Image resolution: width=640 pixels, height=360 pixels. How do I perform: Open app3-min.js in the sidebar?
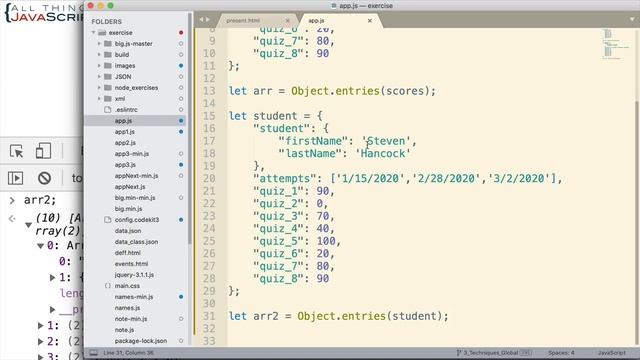(131, 153)
